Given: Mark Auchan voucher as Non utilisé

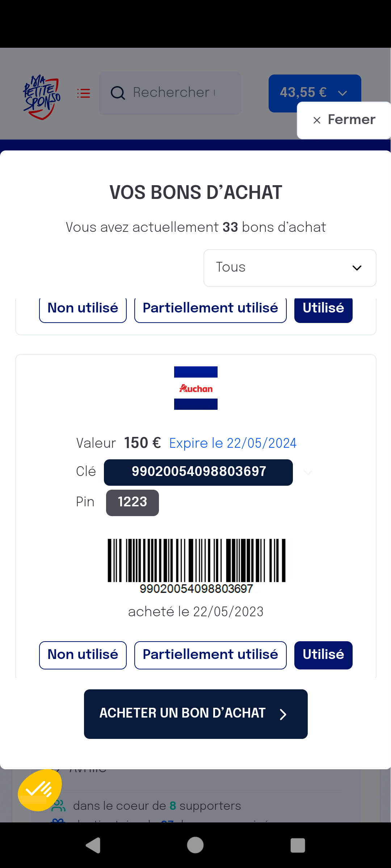Looking at the screenshot, I should pos(83,655).
